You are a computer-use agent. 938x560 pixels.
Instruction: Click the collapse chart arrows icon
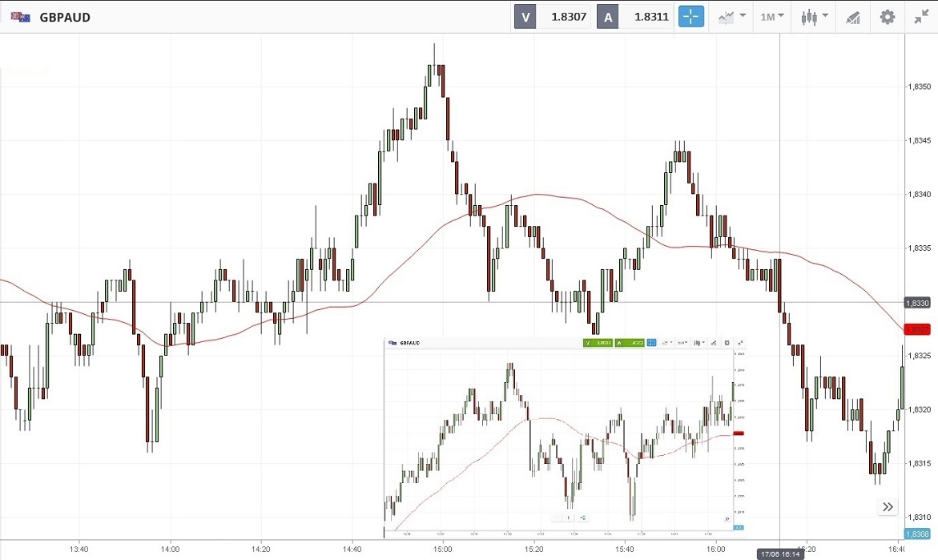pyautogui.click(x=921, y=17)
